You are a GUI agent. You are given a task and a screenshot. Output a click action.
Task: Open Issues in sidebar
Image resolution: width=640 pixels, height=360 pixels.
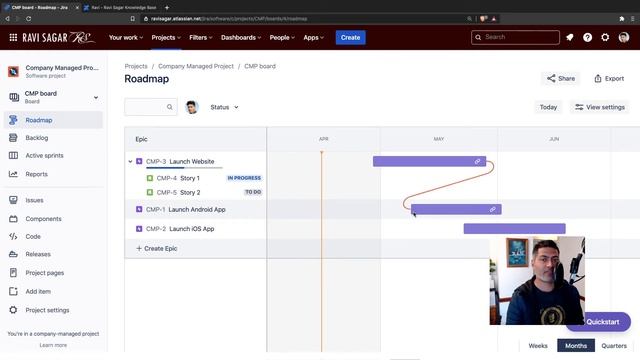pyautogui.click(x=53, y=200)
